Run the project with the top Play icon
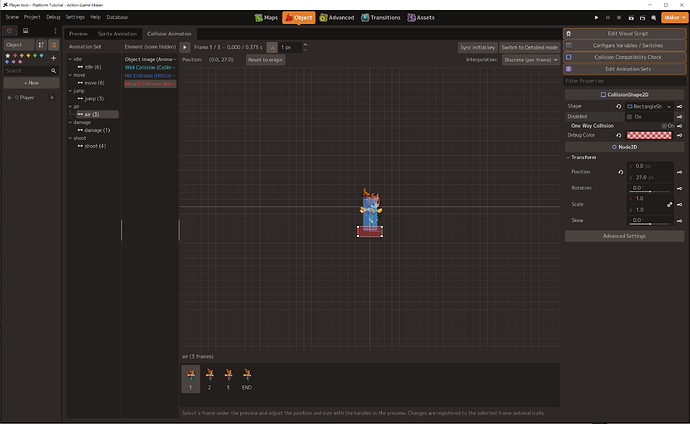This screenshot has width=690, height=424. click(x=596, y=18)
